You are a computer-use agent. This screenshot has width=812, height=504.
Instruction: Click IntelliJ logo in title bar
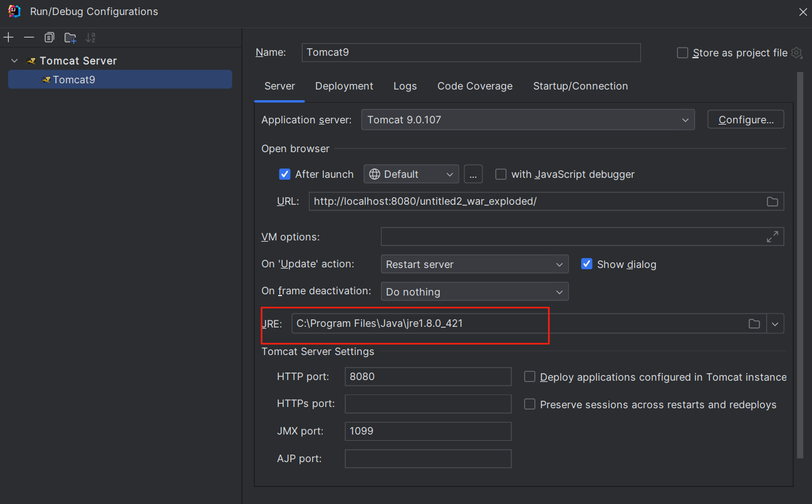14,11
